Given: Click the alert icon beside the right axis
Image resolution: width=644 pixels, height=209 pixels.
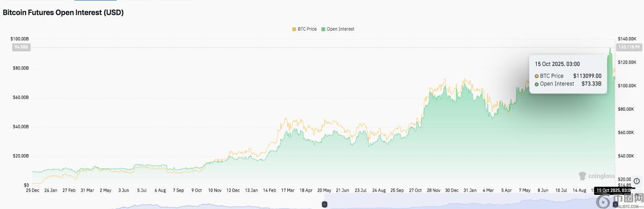Looking at the screenshot, I should tap(637, 181).
